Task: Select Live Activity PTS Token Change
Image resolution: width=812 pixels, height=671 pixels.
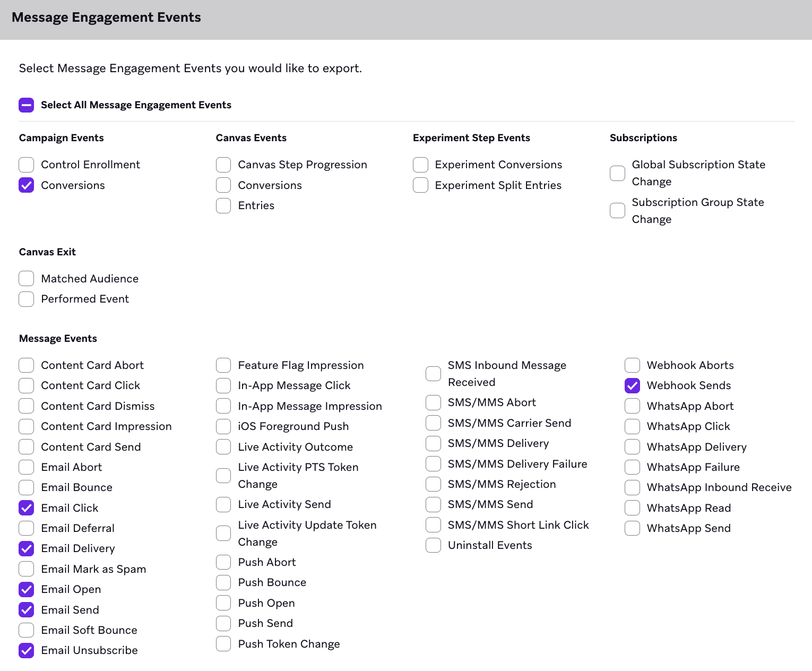Action: click(223, 476)
